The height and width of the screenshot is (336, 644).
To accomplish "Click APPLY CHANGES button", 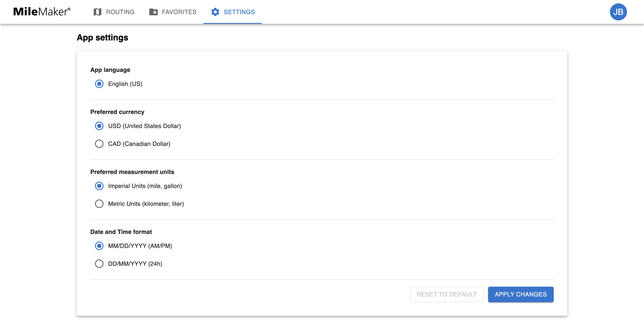I will click(x=521, y=294).
